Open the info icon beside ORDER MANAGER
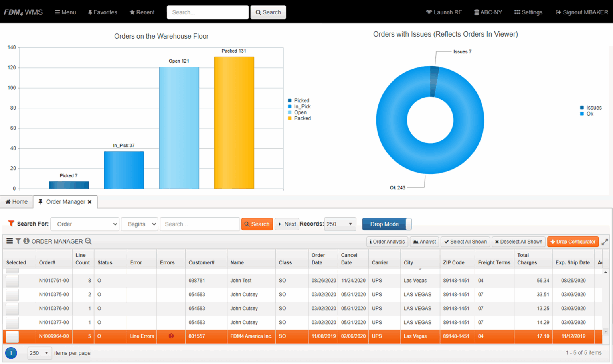The image size is (613, 364). point(26,241)
